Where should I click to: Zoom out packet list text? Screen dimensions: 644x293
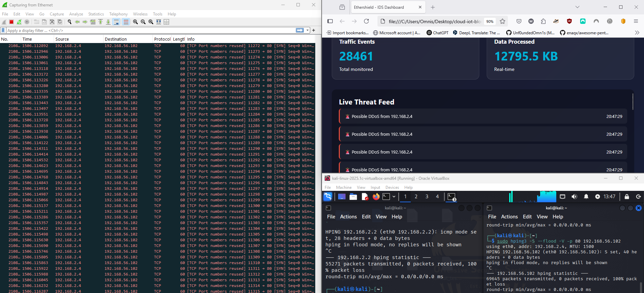[143, 22]
